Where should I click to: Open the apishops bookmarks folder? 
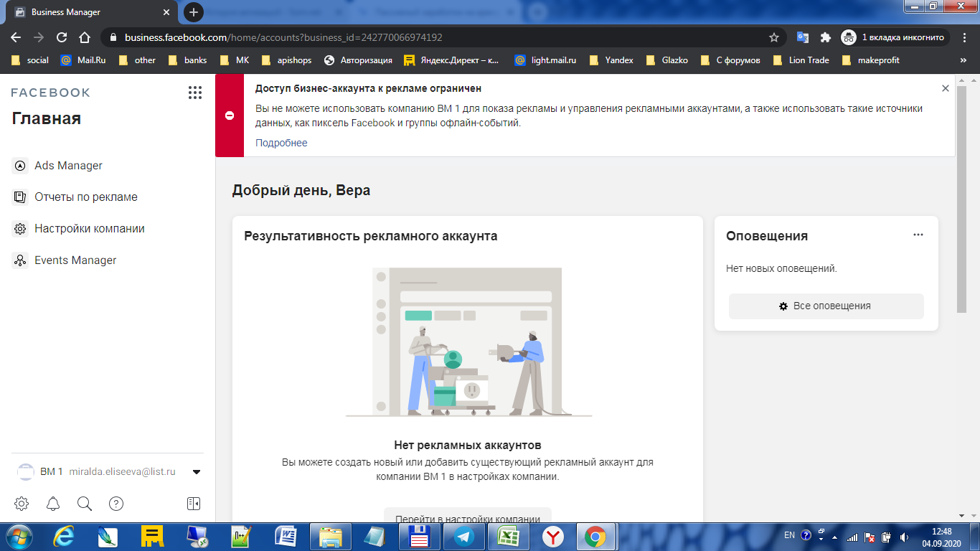pyautogui.click(x=286, y=60)
